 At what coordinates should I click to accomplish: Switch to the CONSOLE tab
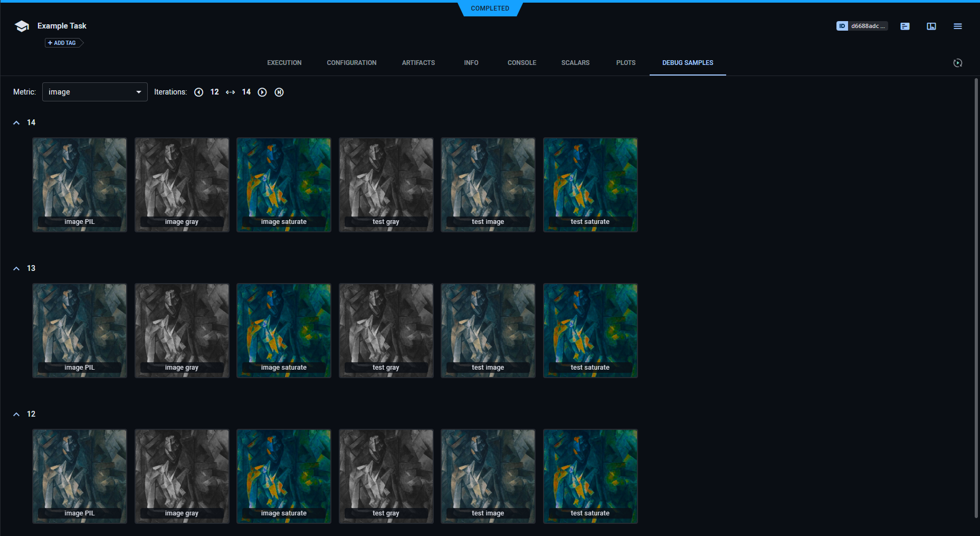521,62
